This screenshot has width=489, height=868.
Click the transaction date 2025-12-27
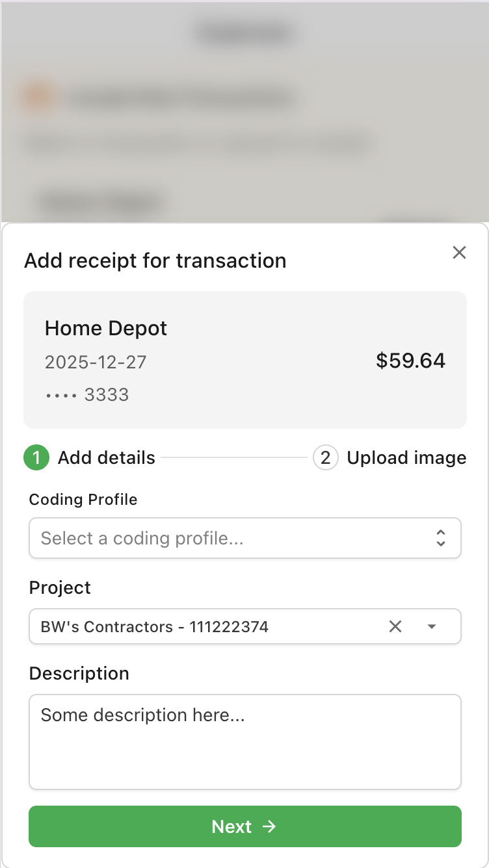click(x=96, y=362)
